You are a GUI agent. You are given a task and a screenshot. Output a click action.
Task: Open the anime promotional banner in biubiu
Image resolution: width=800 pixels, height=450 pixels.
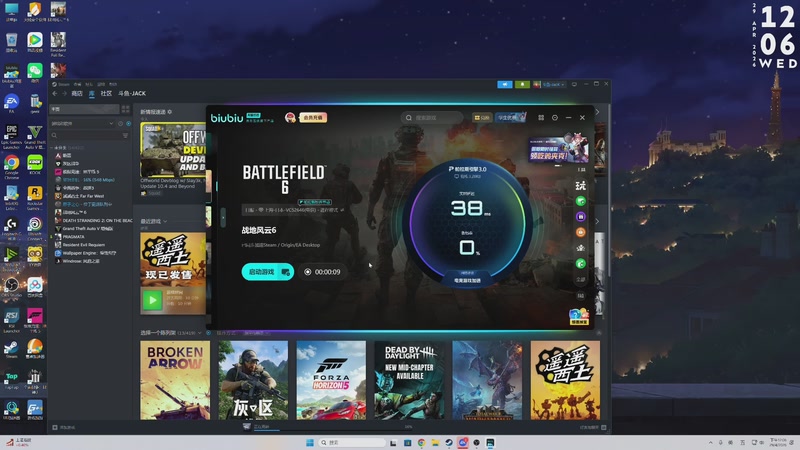(x=558, y=149)
